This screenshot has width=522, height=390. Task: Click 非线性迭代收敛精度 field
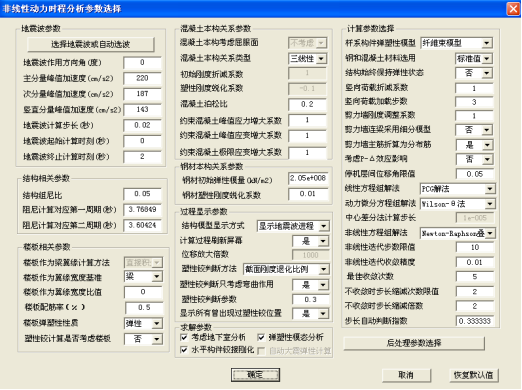(475, 262)
